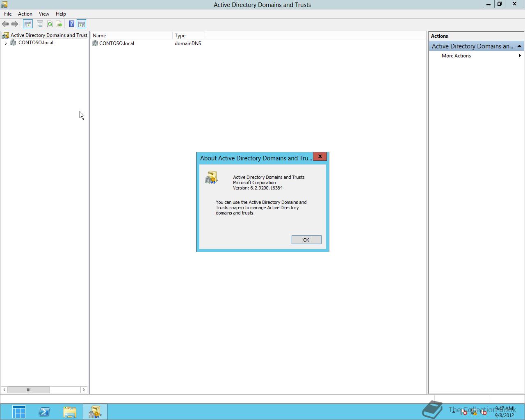
Task: Open the View menu
Action: tap(44, 14)
